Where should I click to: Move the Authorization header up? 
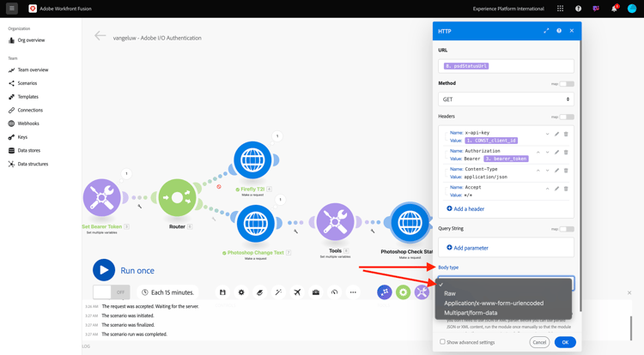tap(538, 152)
